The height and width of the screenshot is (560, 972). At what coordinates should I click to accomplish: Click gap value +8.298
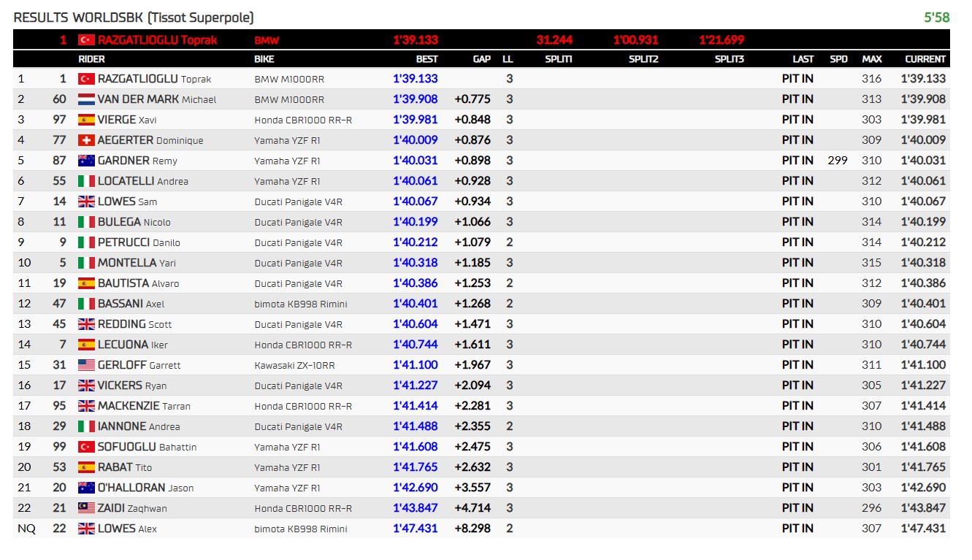click(x=472, y=529)
